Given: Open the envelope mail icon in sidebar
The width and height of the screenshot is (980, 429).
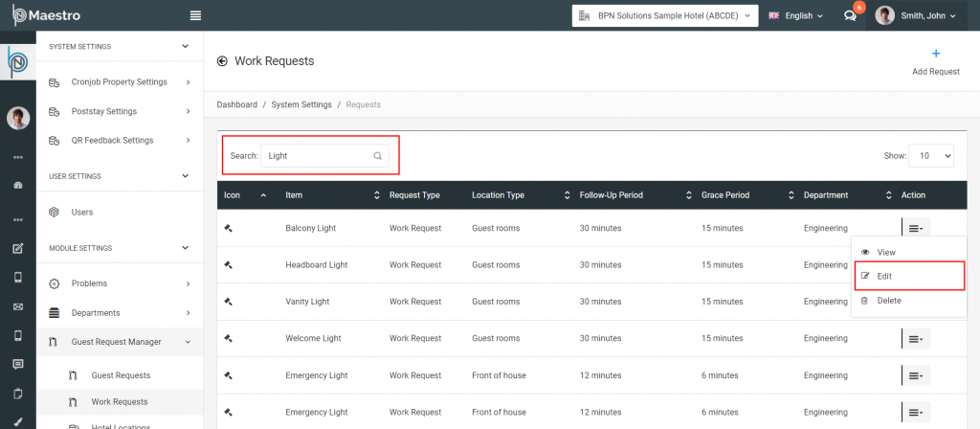Looking at the screenshot, I should (x=18, y=306).
